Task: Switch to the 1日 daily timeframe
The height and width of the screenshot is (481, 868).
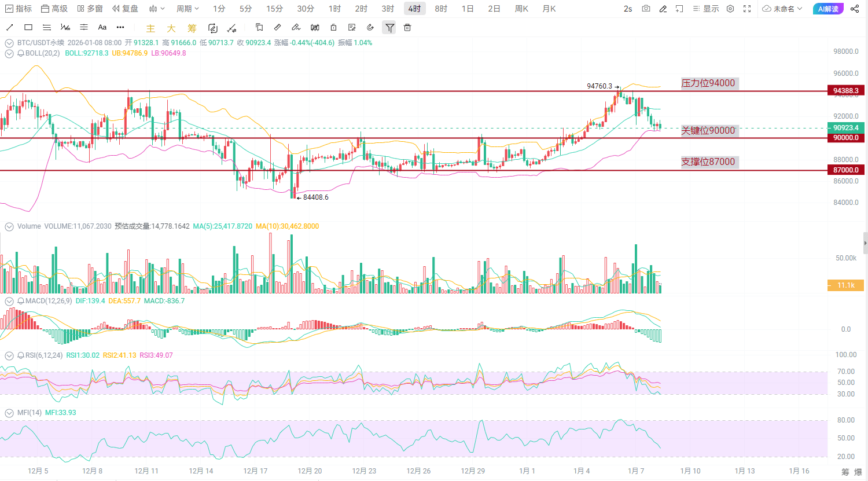Action: click(x=468, y=9)
